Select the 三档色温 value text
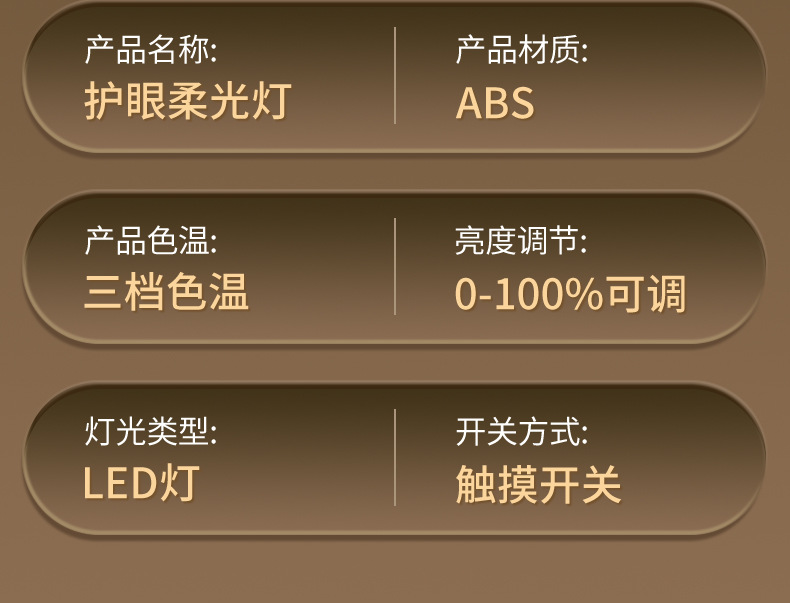 point(166,293)
